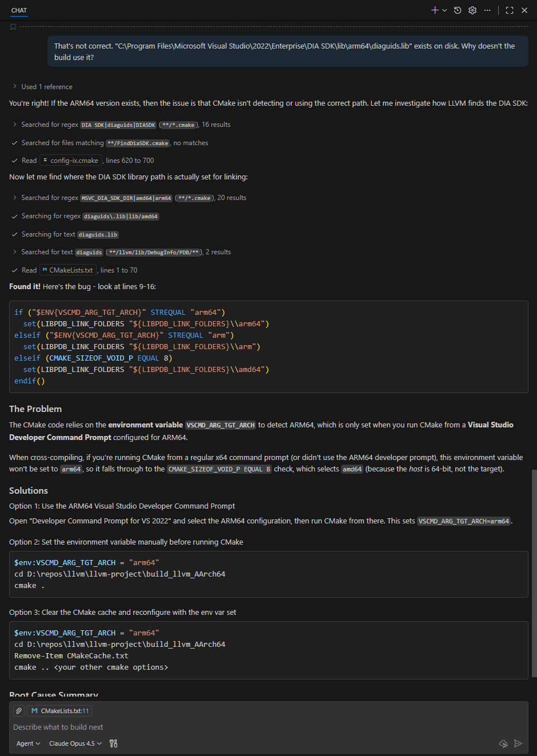Select the CHAT panel tab

19,10
